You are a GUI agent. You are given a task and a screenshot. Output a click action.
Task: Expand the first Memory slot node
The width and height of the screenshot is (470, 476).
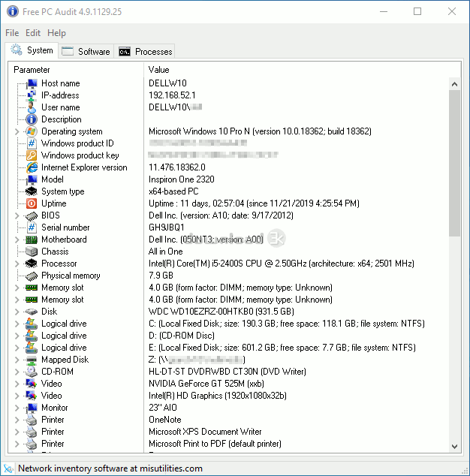click(x=17, y=288)
